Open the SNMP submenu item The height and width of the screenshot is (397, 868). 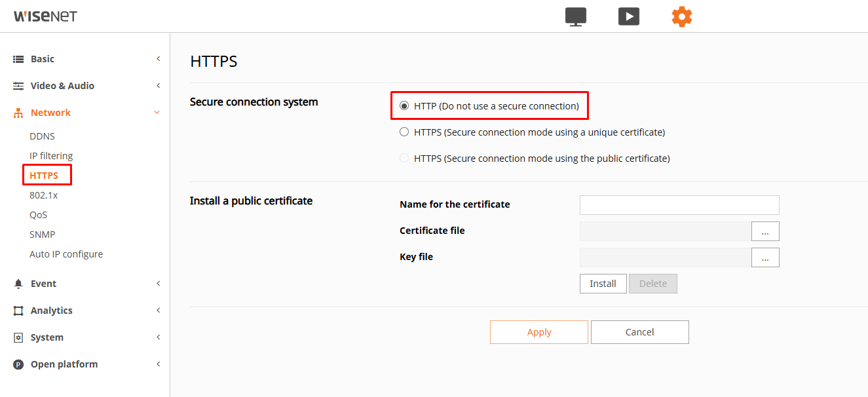42,235
